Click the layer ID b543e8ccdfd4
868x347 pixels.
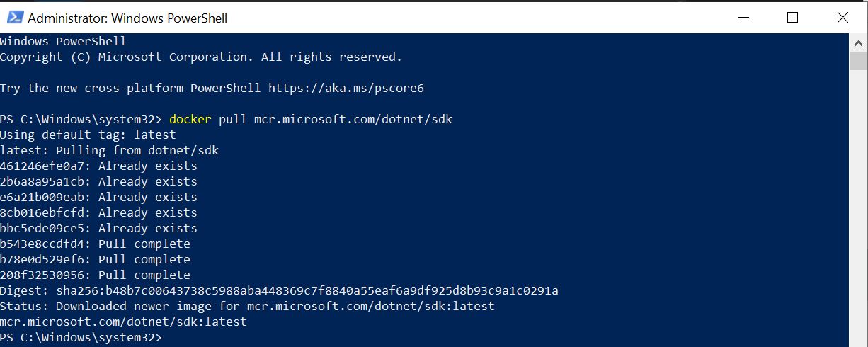[45, 244]
